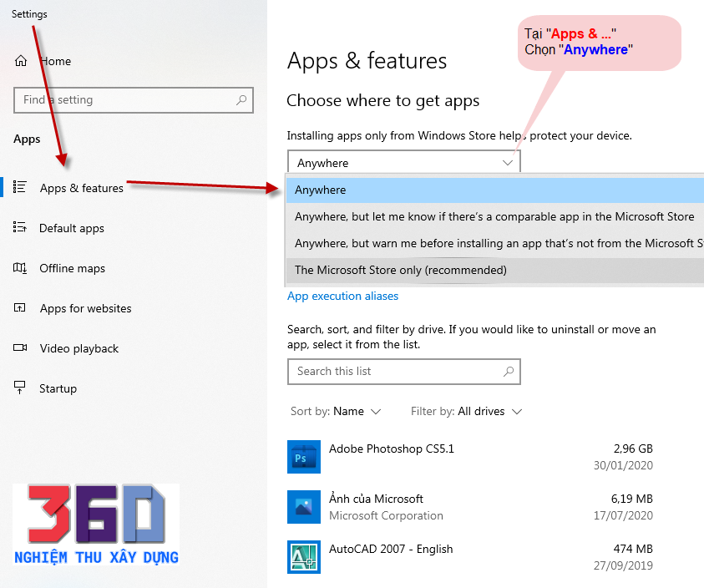Click the 2,96 GB size value

(x=633, y=449)
